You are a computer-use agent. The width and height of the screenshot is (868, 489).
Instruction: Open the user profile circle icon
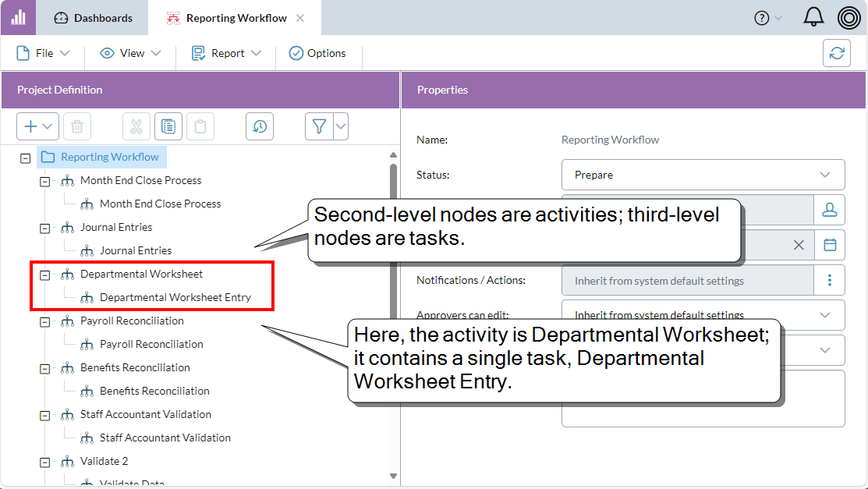click(x=849, y=18)
